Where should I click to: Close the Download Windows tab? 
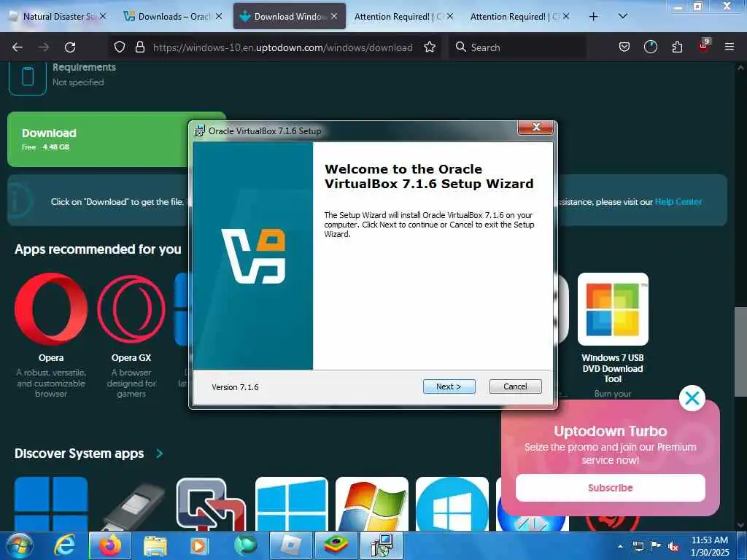pos(334,16)
